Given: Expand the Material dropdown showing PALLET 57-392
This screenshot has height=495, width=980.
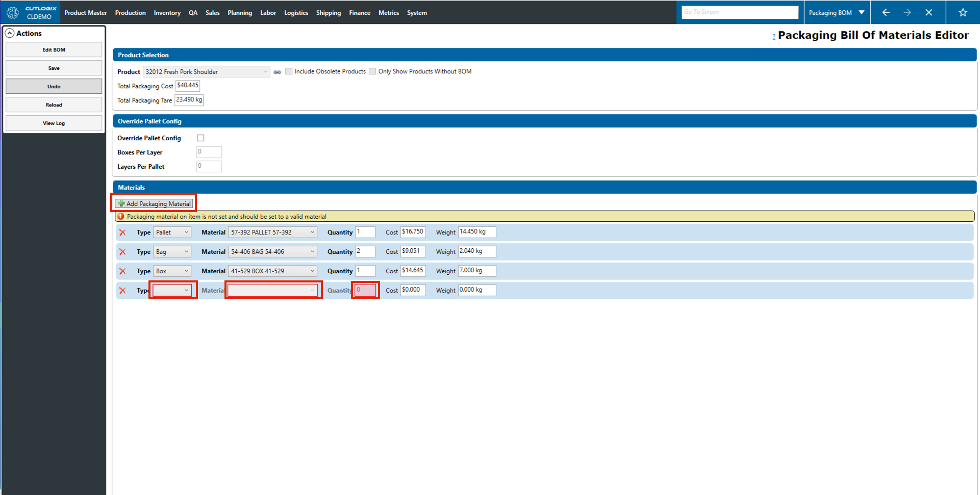Looking at the screenshot, I should [x=272, y=232].
